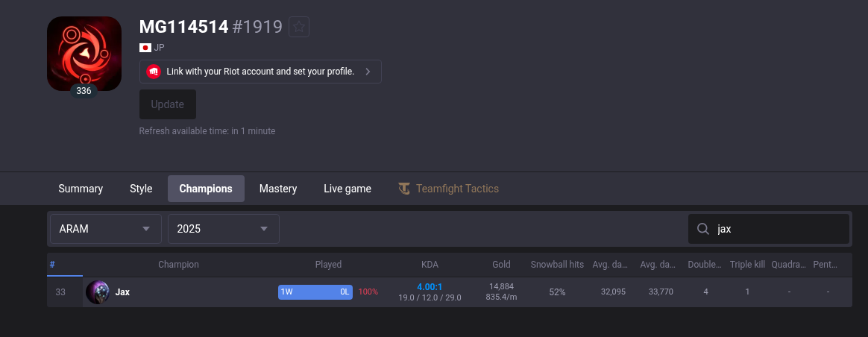Click the Teamfight Tactics logo icon
This screenshot has width=868, height=337.
coord(404,189)
